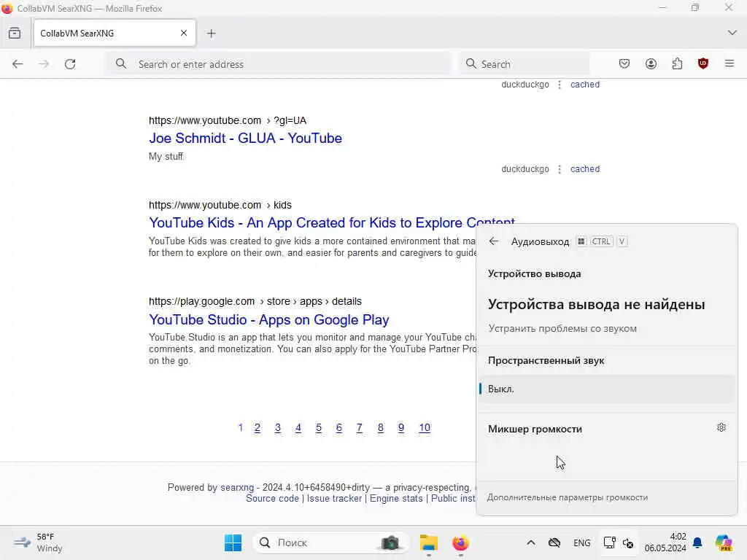Click Firefox icon in taskbar

460,542
